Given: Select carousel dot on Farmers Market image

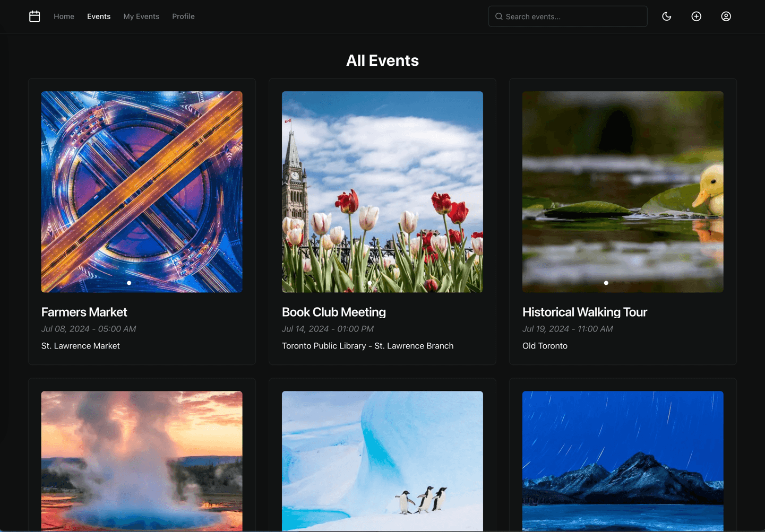Looking at the screenshot, I should coord(129,283).
